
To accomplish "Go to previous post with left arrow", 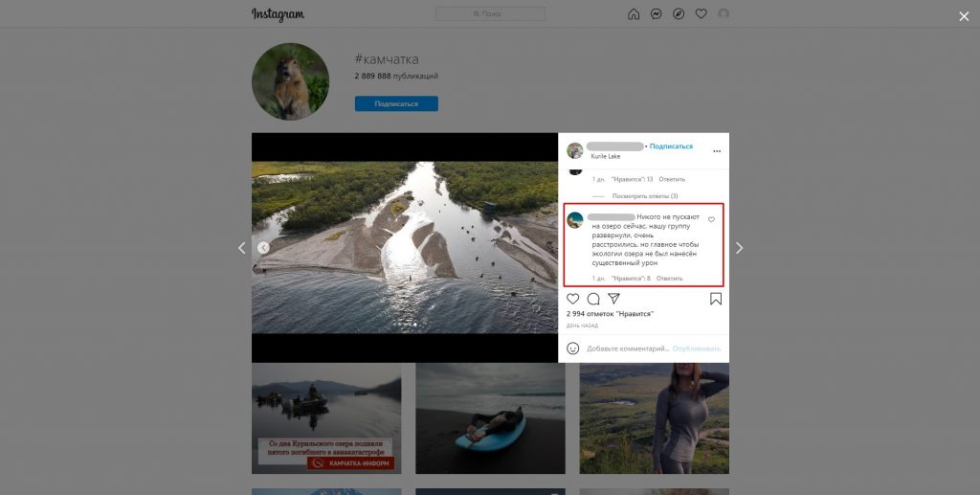I will point(241,248).
